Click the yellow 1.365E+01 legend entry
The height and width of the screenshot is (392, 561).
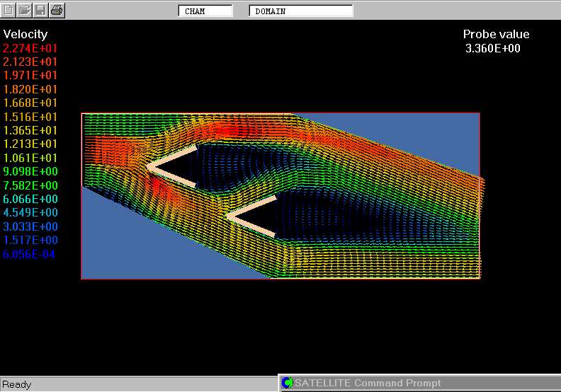pos(30,131)
